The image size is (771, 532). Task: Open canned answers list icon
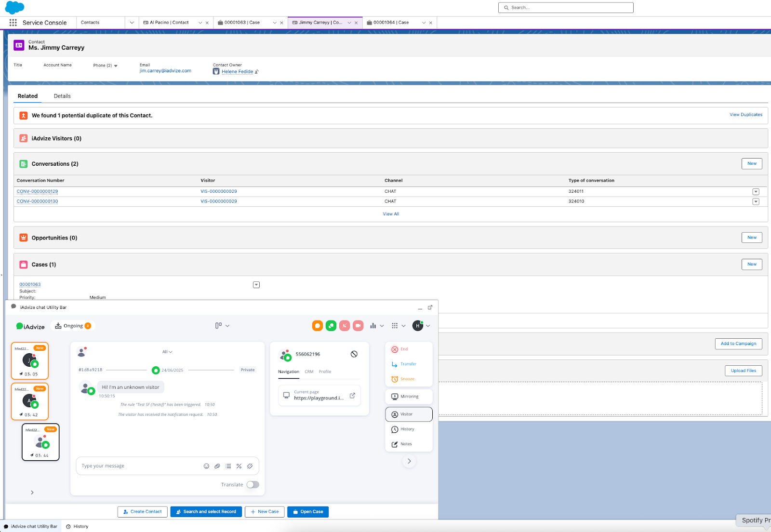228,466
